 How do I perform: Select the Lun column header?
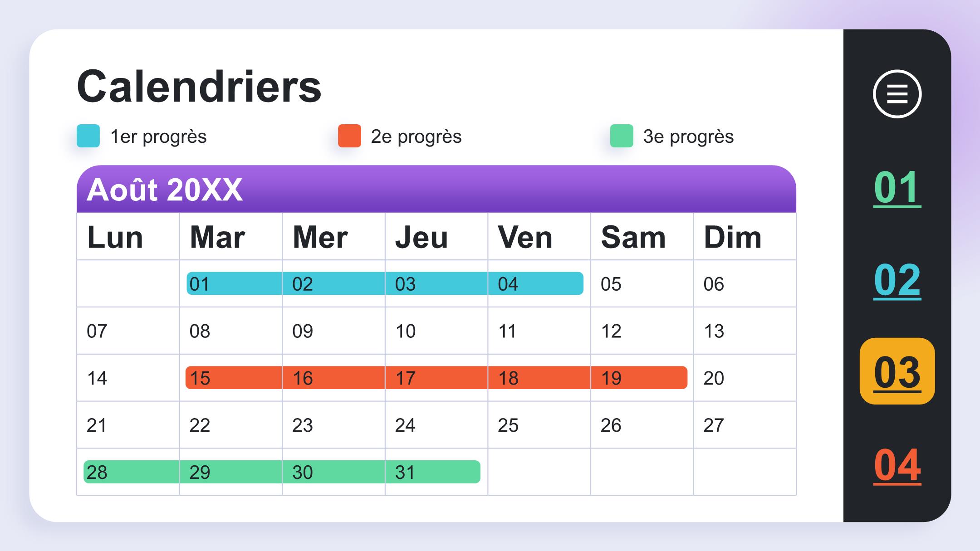pos(115,237)
